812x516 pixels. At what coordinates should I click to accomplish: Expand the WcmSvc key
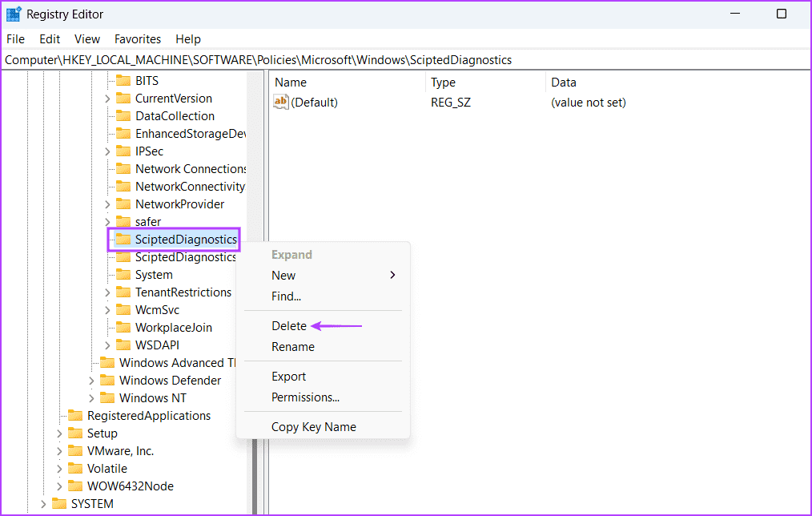[x=107, y=310]
